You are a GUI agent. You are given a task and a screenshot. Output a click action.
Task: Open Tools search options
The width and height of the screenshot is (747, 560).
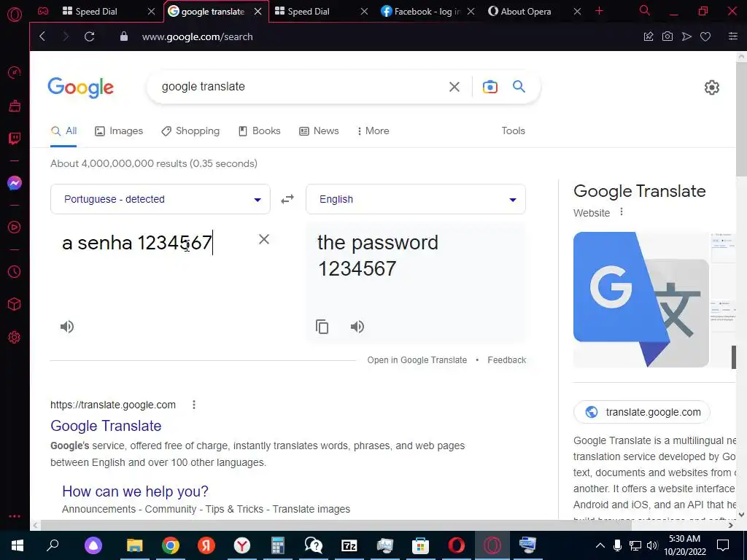click(x=513, y=131)
